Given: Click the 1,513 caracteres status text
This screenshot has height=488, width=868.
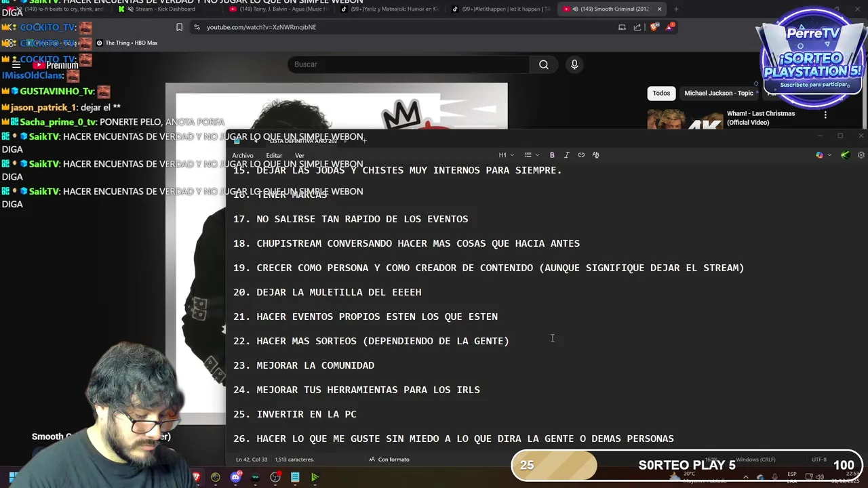Looking at the screenshot, I should point(294,460).
